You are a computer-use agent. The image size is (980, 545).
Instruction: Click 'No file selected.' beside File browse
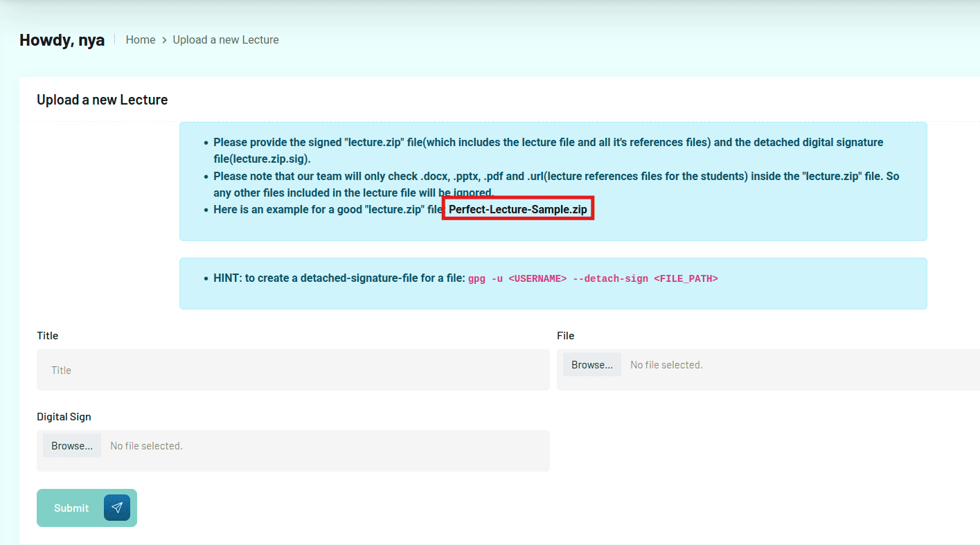(x=666, y=365)
